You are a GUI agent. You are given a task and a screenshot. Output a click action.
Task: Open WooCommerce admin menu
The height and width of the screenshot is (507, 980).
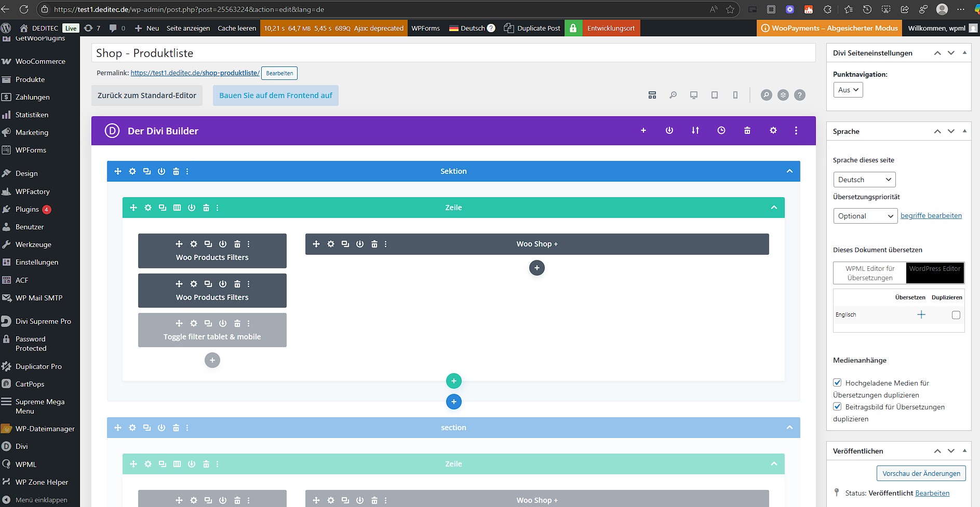40,61
